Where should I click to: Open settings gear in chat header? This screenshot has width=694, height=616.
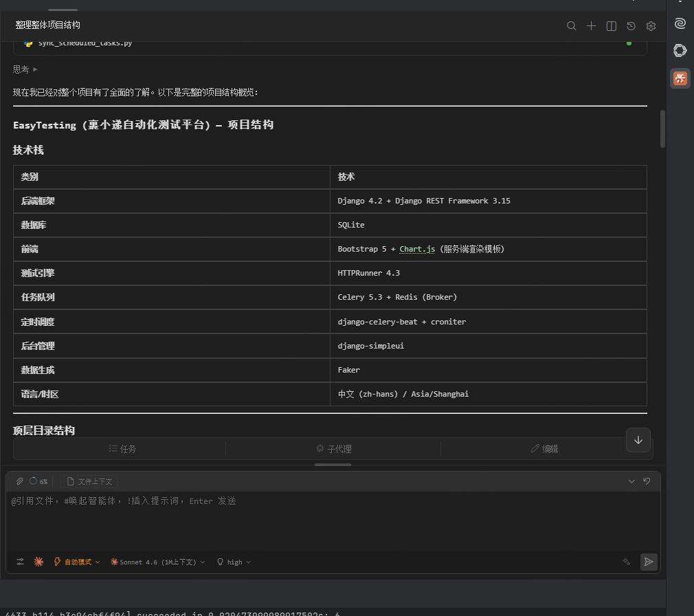click(651, 25)
